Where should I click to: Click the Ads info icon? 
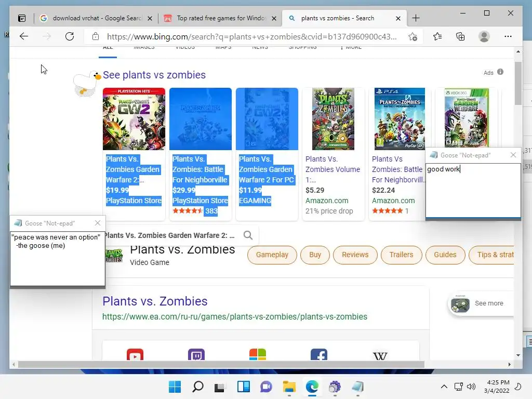[500, 72]
